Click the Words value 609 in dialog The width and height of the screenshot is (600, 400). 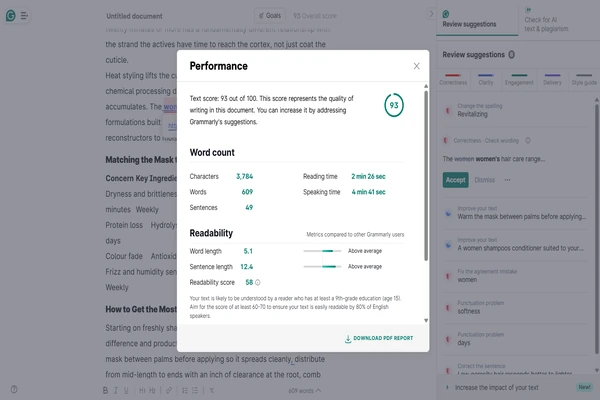(x=247, y=192)
